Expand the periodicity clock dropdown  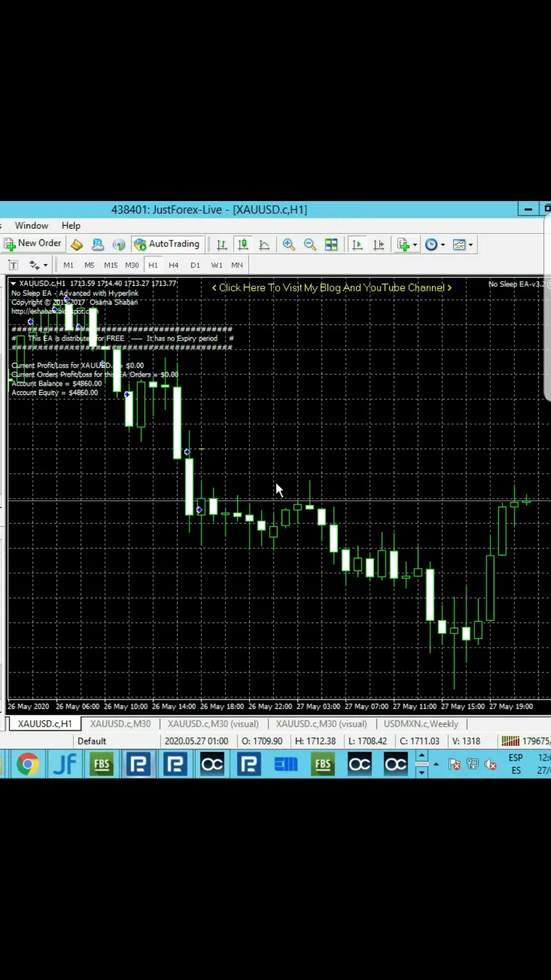point(443,245)
